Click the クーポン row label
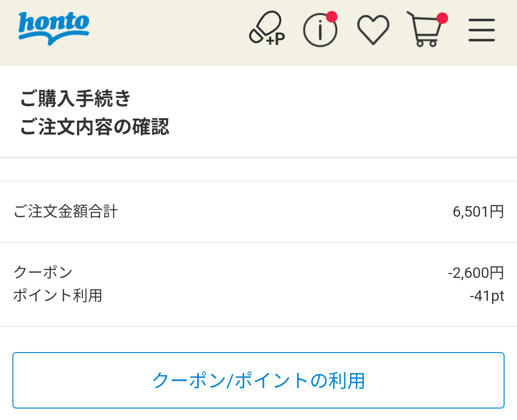Viewport: 517px width, 420px height. 43,272
